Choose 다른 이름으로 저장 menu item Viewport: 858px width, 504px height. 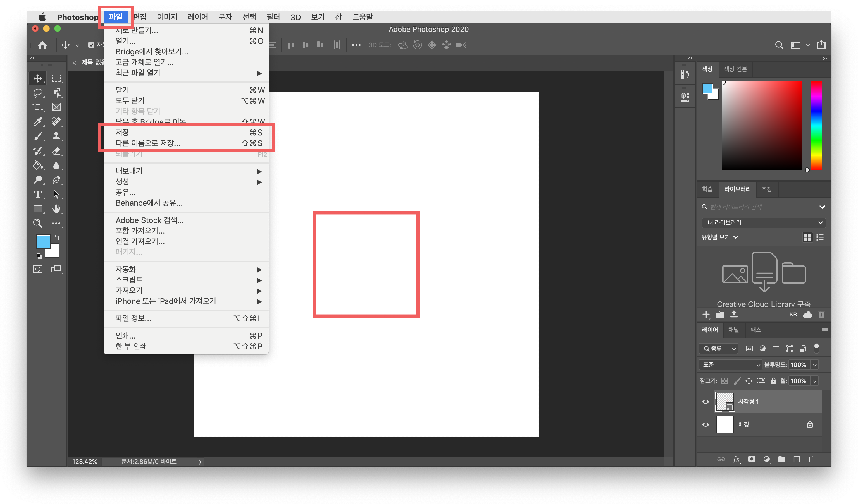pyautogui.click(x=148, y=143)
